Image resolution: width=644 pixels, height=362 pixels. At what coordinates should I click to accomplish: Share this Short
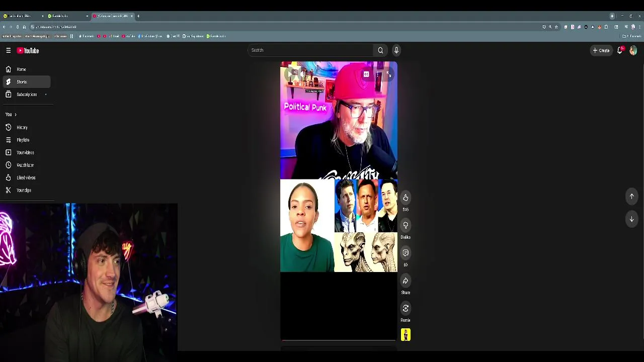coord(406,281)
